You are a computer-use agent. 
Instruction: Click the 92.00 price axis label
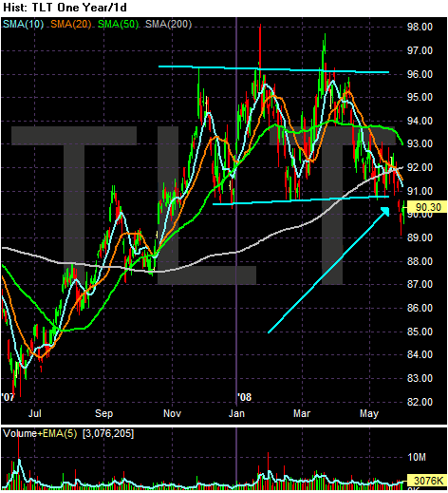[420, 167]
